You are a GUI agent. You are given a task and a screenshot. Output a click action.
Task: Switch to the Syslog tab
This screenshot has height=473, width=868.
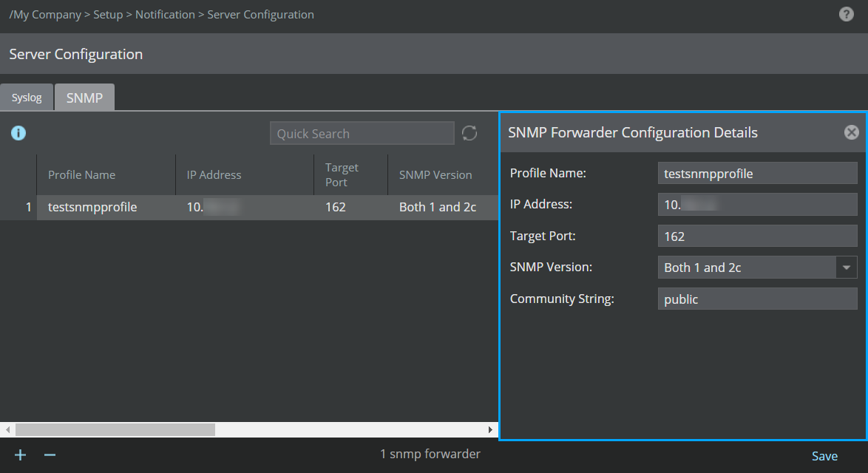(x=27, y=98)
